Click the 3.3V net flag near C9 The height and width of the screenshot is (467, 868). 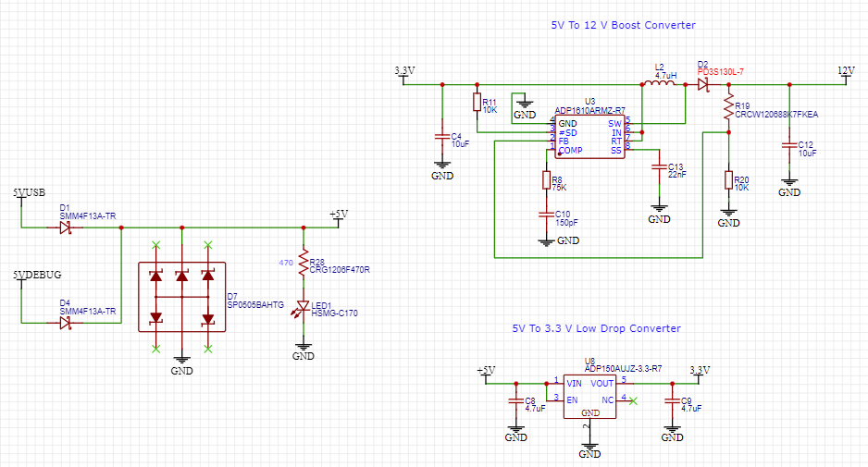[700, 374]
